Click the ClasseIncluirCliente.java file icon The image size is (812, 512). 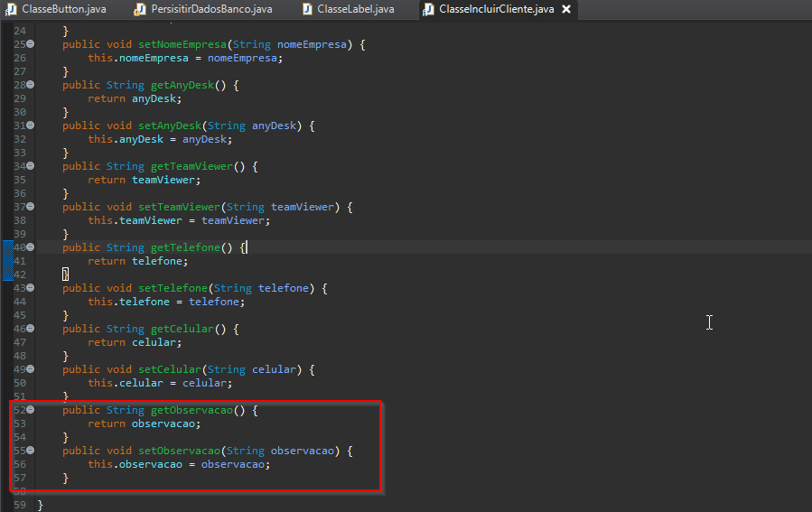428,9
